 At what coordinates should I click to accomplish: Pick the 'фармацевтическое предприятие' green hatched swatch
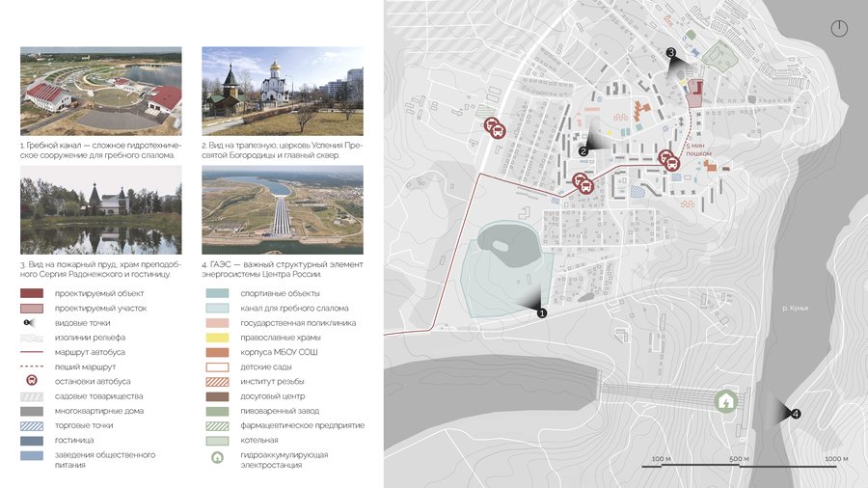(217, 425)
